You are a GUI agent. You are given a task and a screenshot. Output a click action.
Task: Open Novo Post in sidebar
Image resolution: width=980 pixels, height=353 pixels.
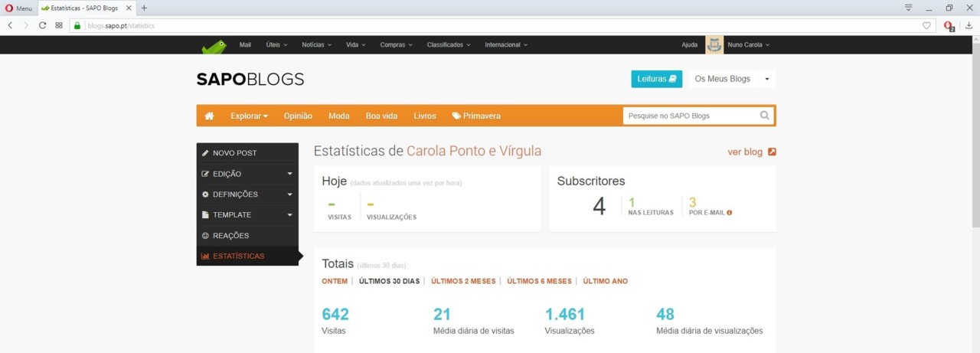point(234,153)
